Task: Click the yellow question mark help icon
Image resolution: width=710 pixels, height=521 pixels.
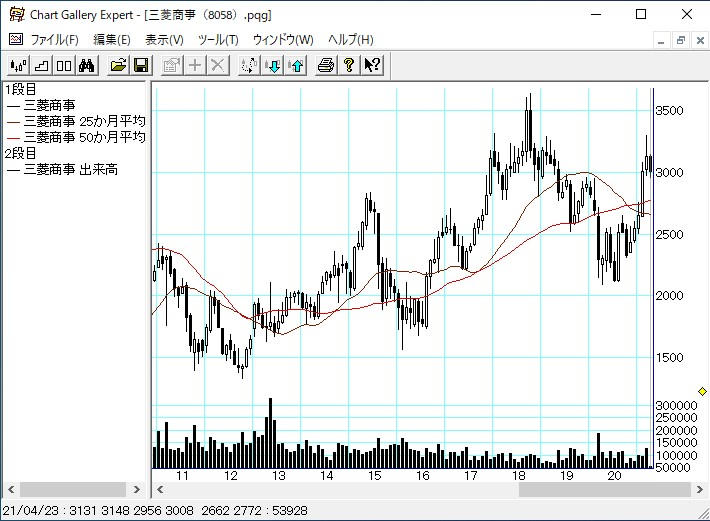Action: tap(349, 66)
